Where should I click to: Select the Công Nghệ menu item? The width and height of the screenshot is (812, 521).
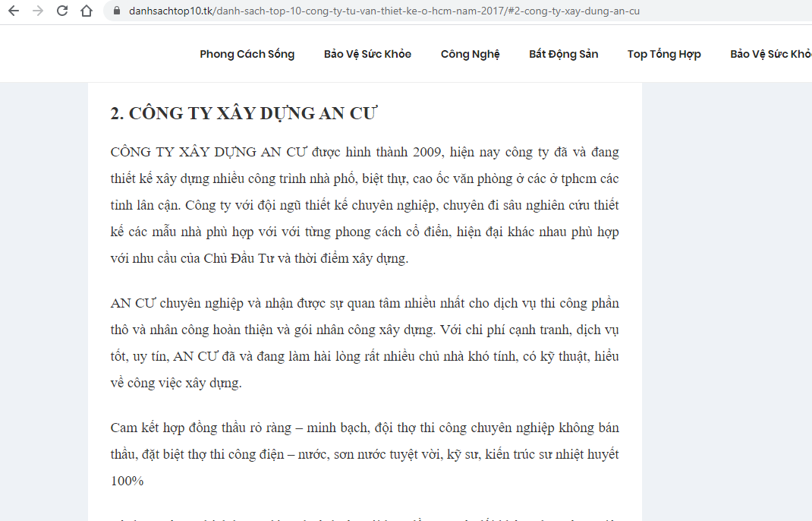pos(470,54)
